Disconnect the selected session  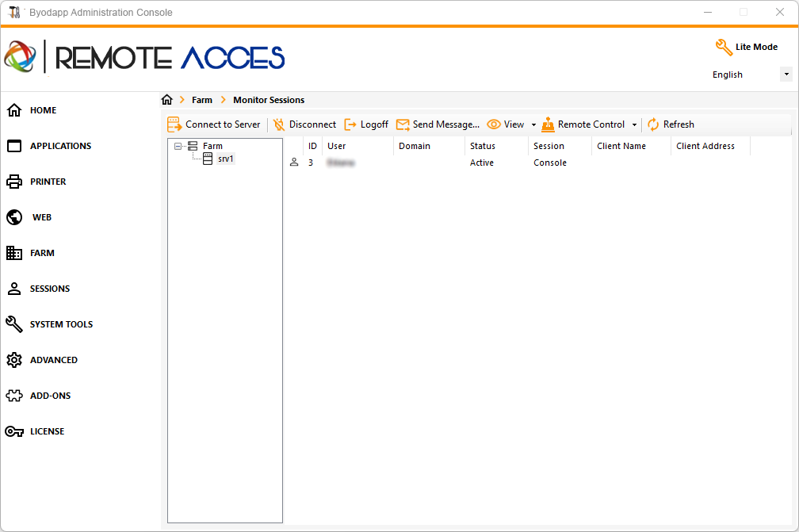tap(312, 124)
